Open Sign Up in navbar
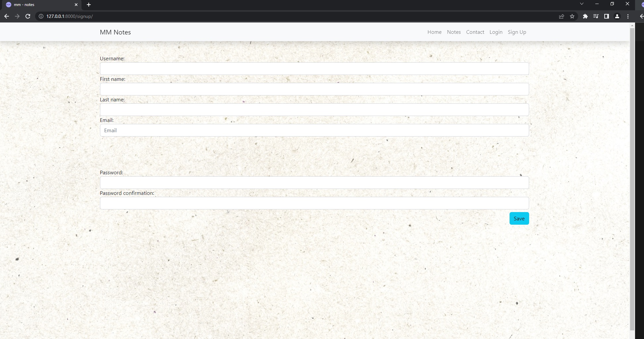Screen dimensions: 644x339 517,32
